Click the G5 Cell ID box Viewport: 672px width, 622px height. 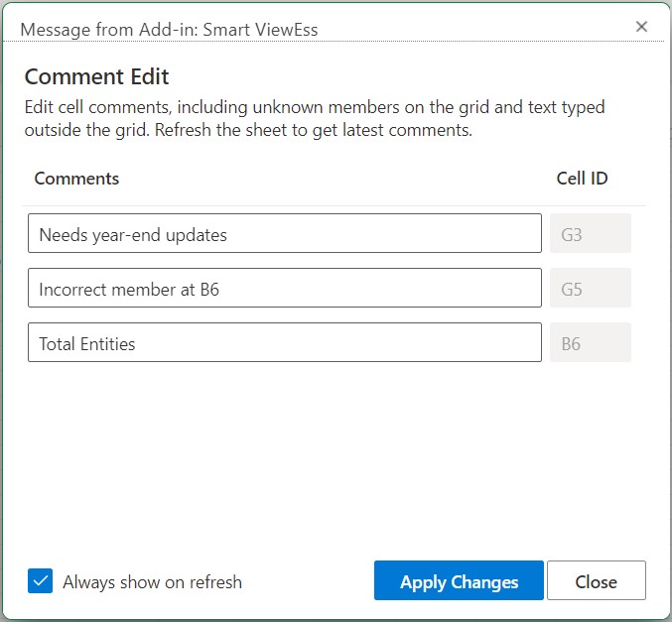click(x=591, y=289)
